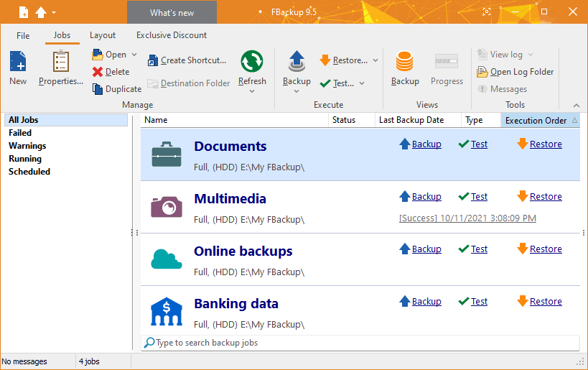Click Messages in Tools group

point(502,89)
